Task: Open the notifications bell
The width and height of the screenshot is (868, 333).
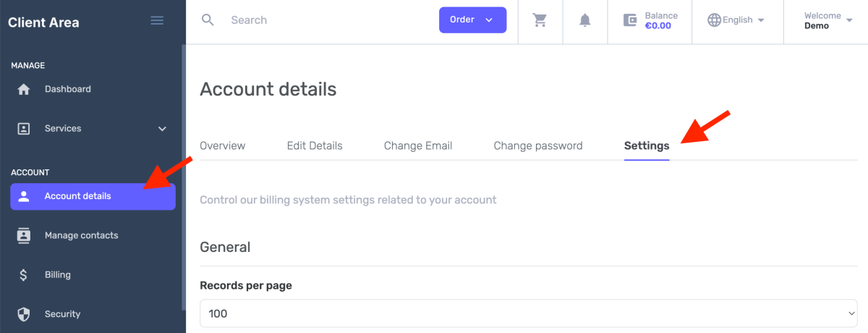Action: [585, 20]
